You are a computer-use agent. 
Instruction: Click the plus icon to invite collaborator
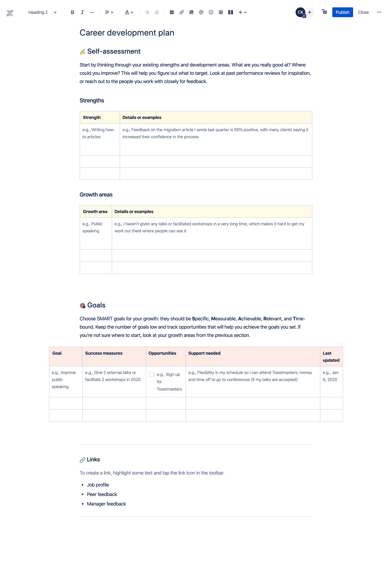pos(309,12)
